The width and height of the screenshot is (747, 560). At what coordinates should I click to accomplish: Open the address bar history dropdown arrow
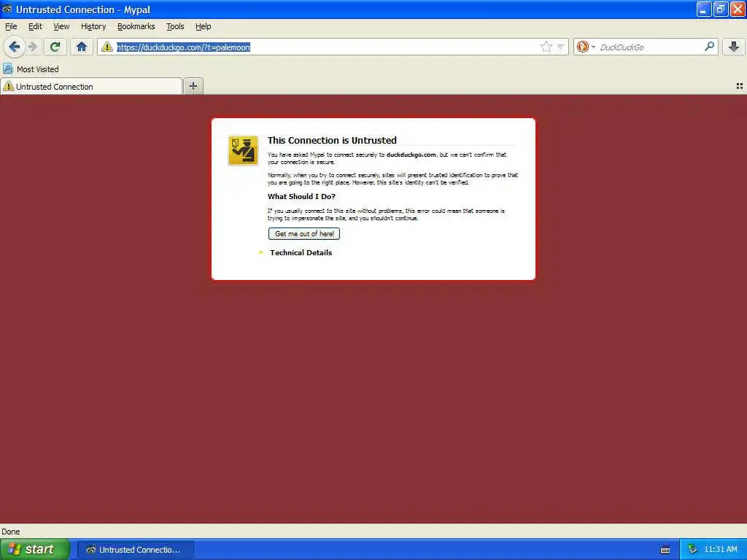(x=561, y=47)
